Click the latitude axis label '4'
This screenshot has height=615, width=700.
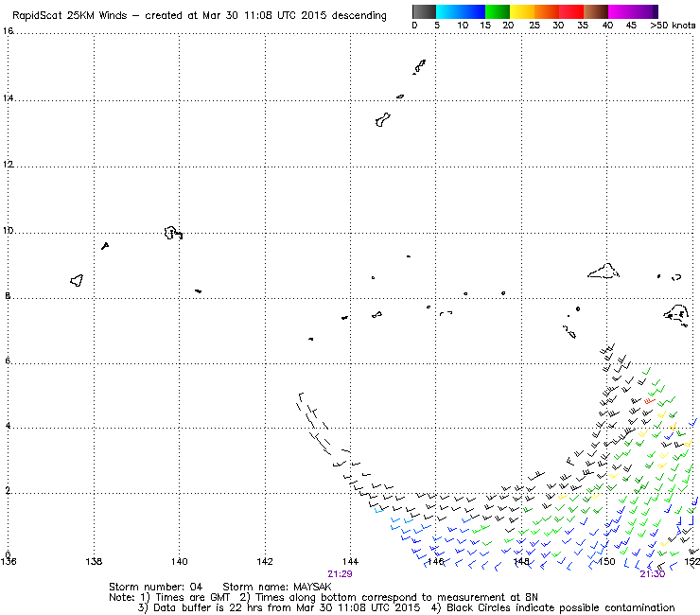[x=8, y=426]
